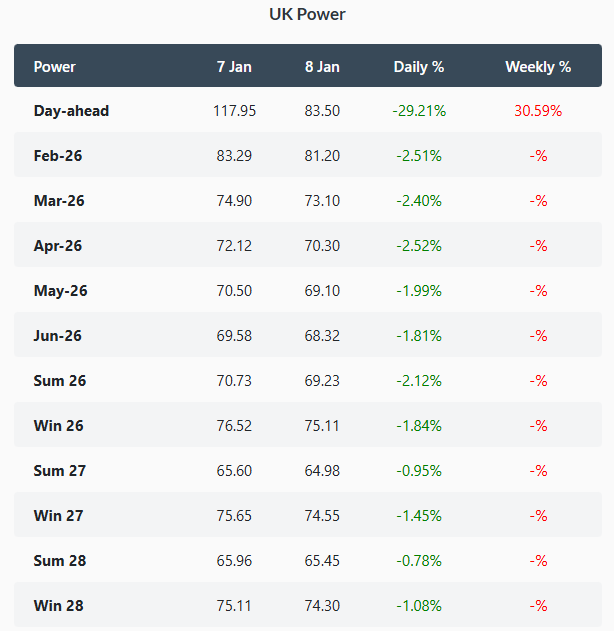Click the Power column header
Image resolution: width=614 pixels, height=631 pixels.
tap(55, 67)
